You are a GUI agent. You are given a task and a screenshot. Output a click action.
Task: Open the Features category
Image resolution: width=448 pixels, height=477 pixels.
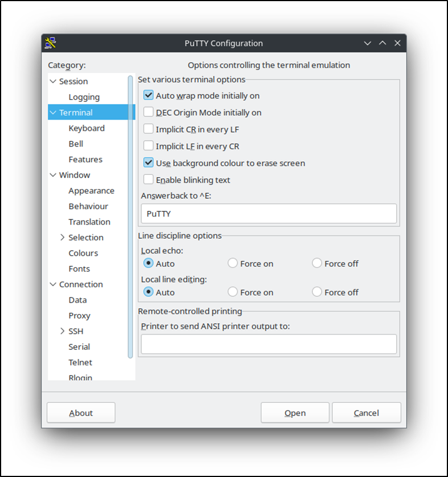point(85,160)
